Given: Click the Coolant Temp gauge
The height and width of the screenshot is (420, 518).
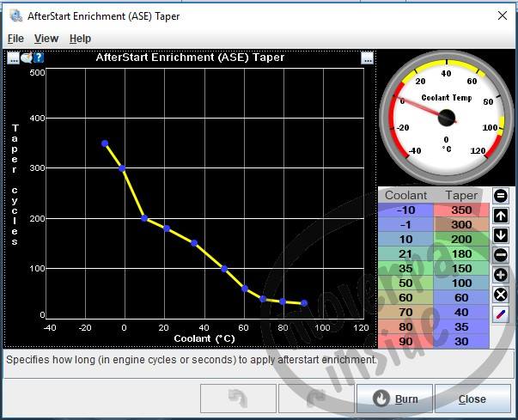Looking at the screenshot, I should point(447,117).
